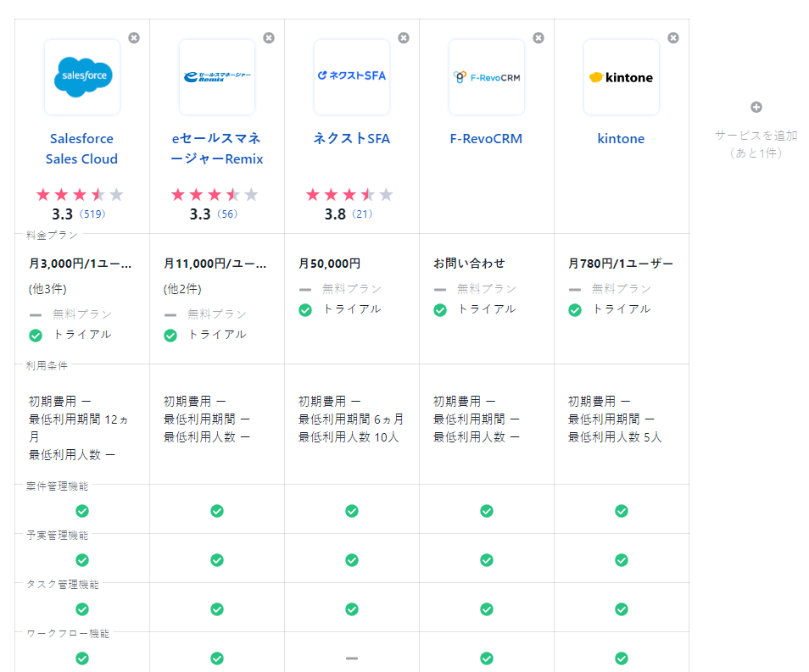Remove F-RevoCRM from the comparison table
The height and width of the screenshot is (672, 809).
click(x=538, y=38)
